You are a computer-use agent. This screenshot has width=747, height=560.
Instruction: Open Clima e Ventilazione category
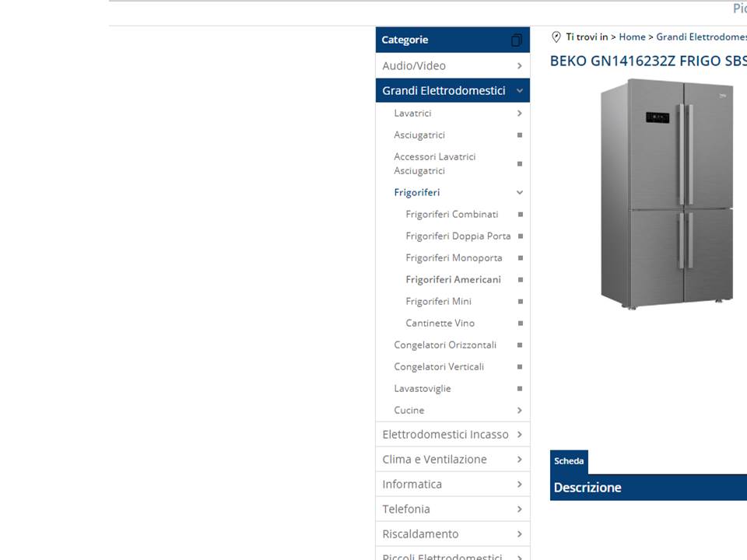[x=434, y=460]
